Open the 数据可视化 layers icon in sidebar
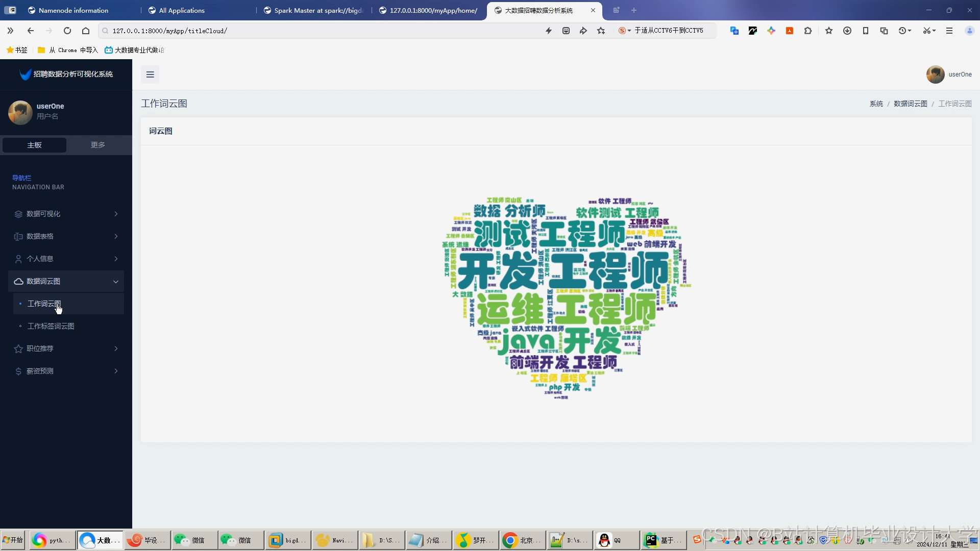Image resolution: width=980 pixels, height=551 pixels. coord(18,214)
